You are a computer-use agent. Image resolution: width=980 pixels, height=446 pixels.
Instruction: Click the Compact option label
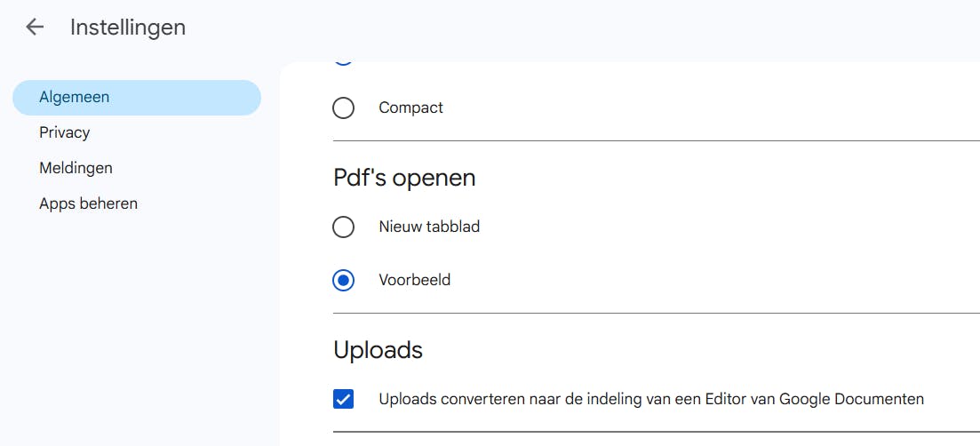[410, 108]
